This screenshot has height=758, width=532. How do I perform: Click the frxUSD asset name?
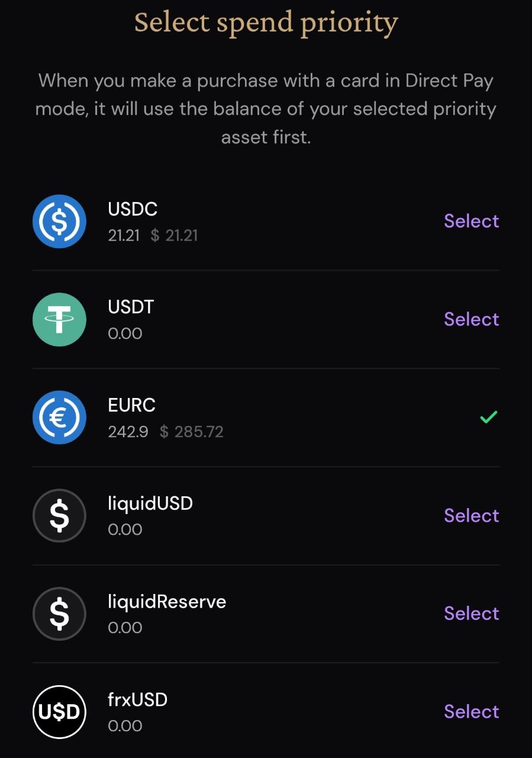tap(138, 700)
